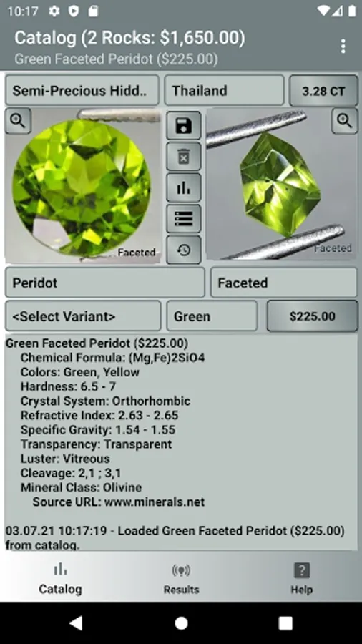The width and height of the screenshot is (362, 644).
Task: Change the Green color dropdown
Action: 212,316
